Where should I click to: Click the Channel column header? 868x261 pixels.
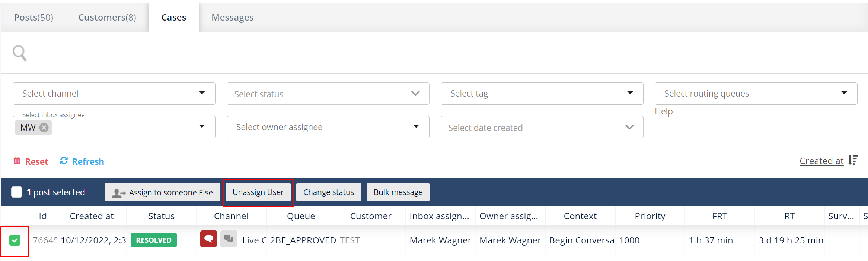[231, 216]
